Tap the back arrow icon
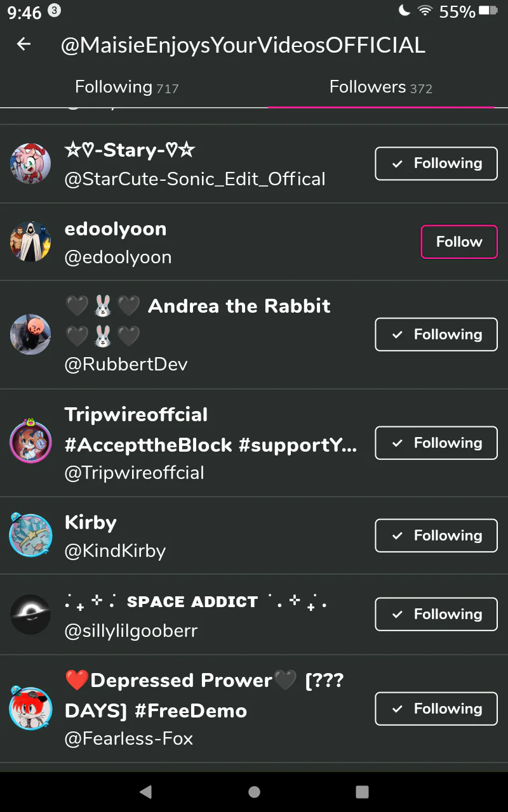Viewport: 508px width, 812px height. click(23, 44)
